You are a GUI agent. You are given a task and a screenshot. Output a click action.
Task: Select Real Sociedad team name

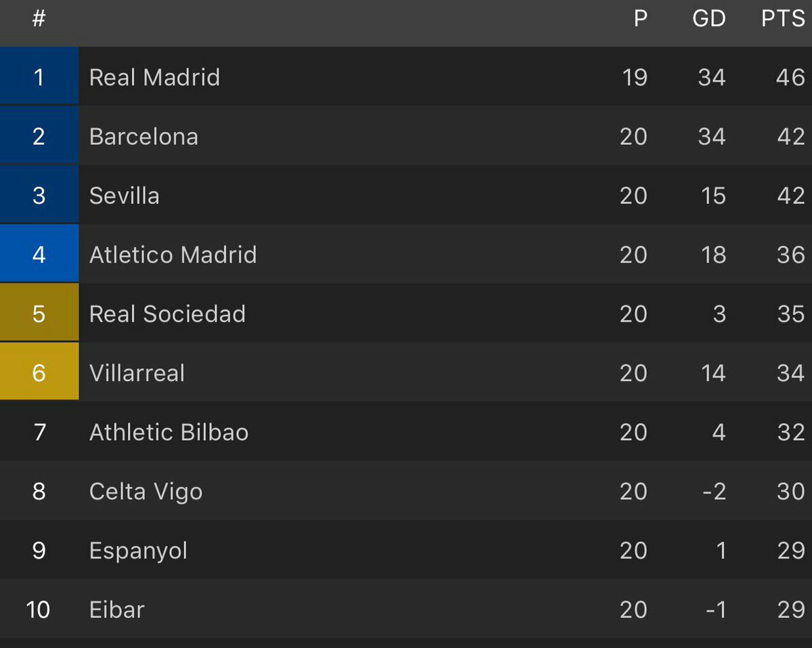coord(167,314)
